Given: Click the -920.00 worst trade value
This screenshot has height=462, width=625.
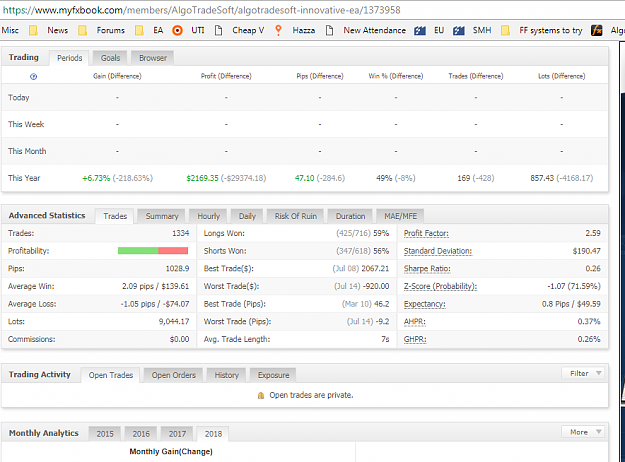Looking at the screenshot, I should pos(375,286).
